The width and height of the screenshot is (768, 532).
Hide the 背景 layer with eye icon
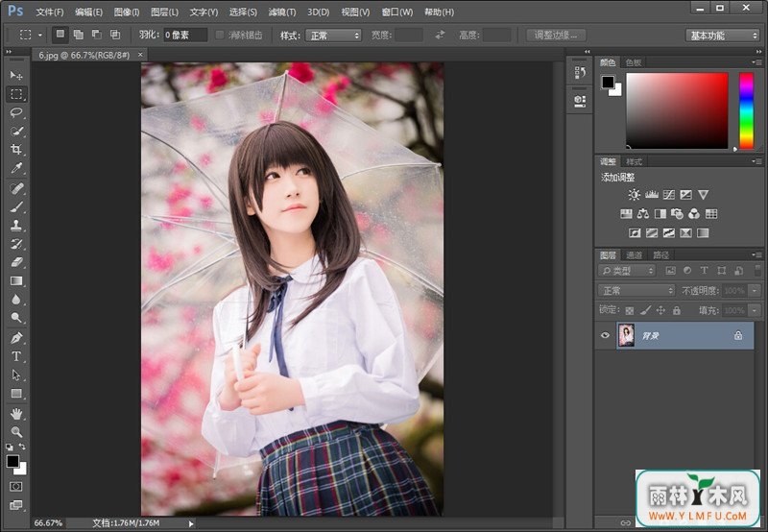[x=605, y=335]
